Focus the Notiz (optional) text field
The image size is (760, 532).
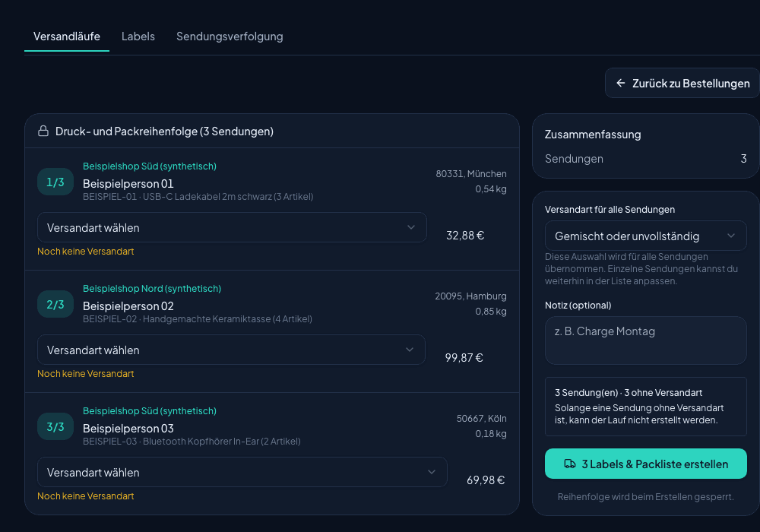(x=645, y=340)
